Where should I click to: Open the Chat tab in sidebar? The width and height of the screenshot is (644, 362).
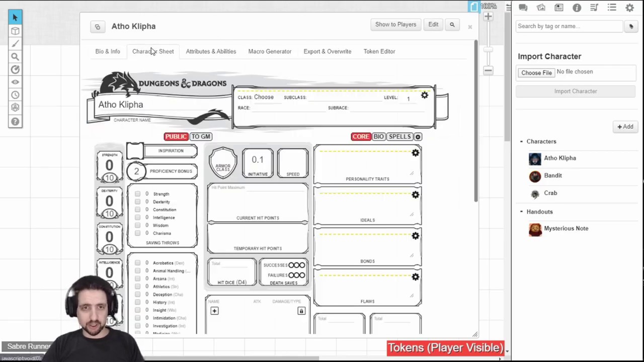coord(523,8)
